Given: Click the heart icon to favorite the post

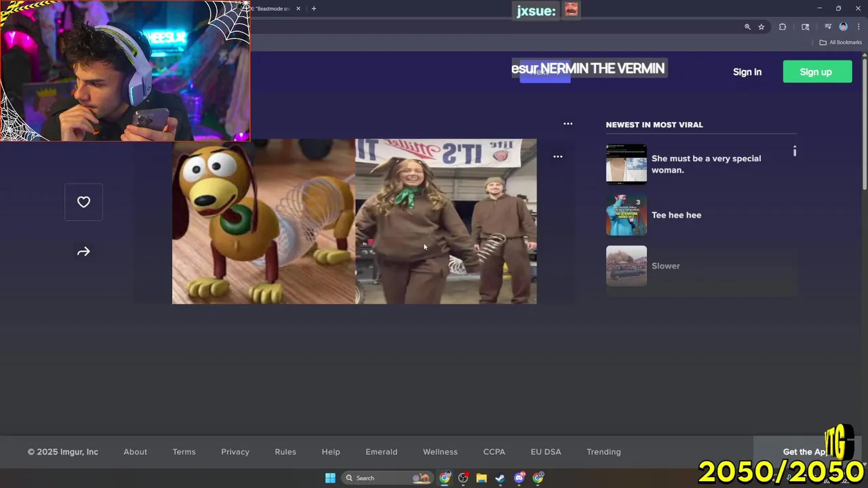Looking at the screenshot, I should click(x=83, y=202).
